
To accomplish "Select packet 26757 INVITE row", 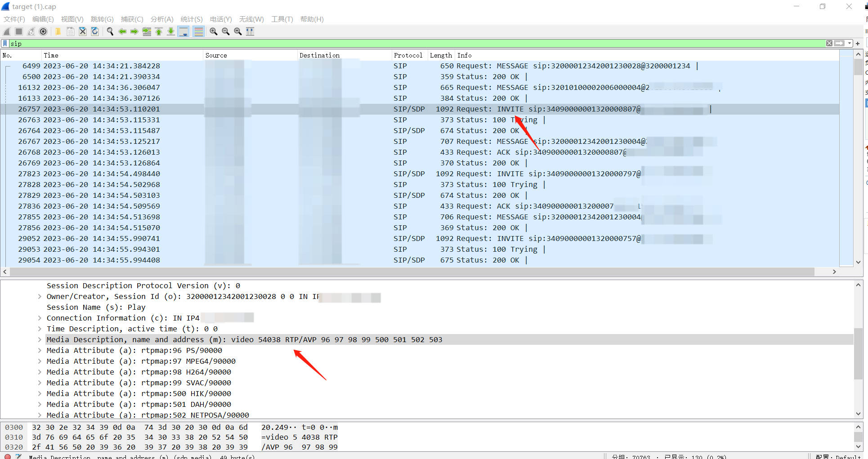I will pos(420,109).
